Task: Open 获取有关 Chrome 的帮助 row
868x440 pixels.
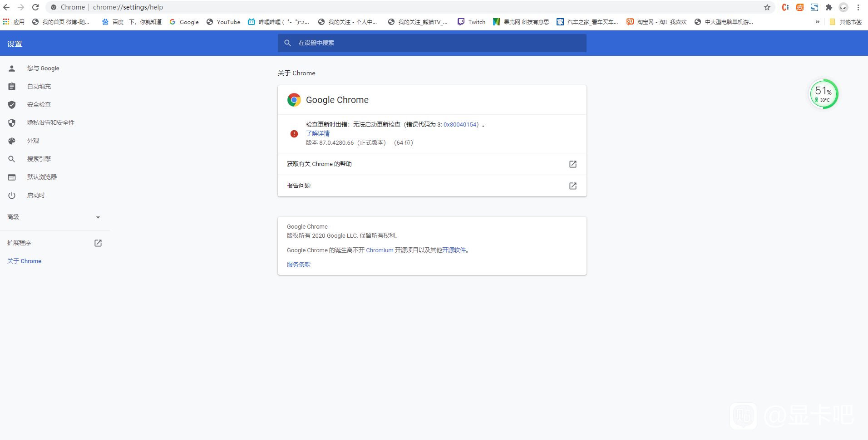Action: click(432, 164)
